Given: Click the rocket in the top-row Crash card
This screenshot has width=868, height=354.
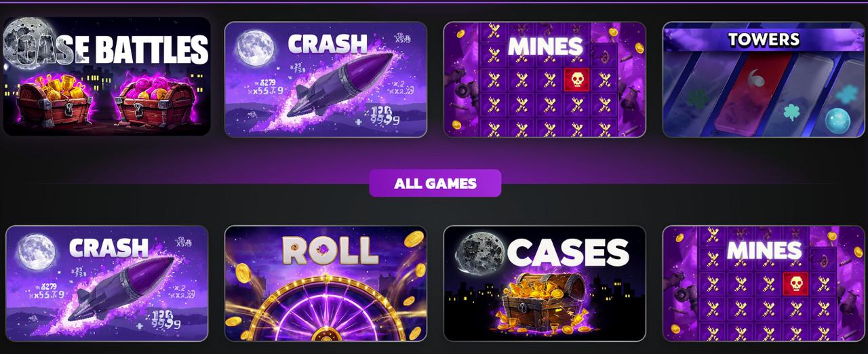Looking at the screenshot, I should 339,85.
